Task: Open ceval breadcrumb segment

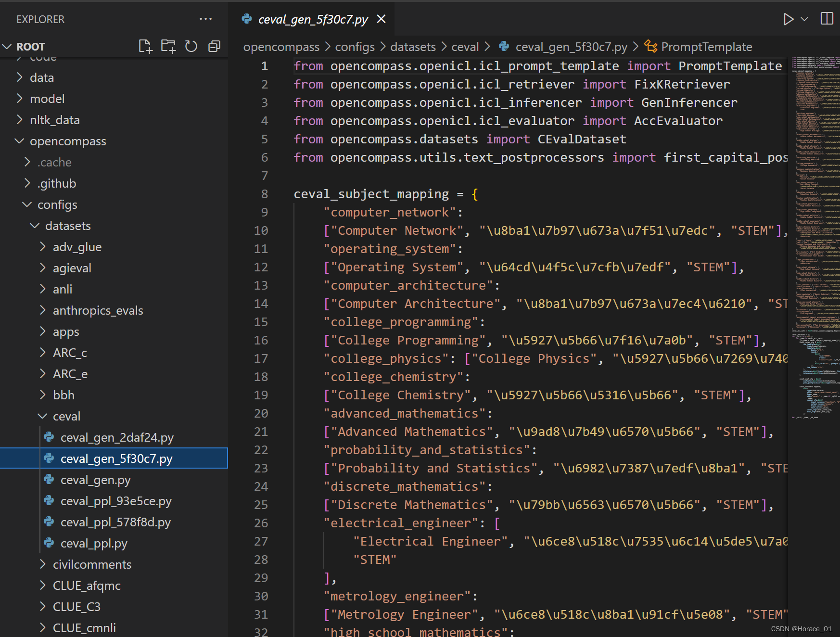Action: 465,47
